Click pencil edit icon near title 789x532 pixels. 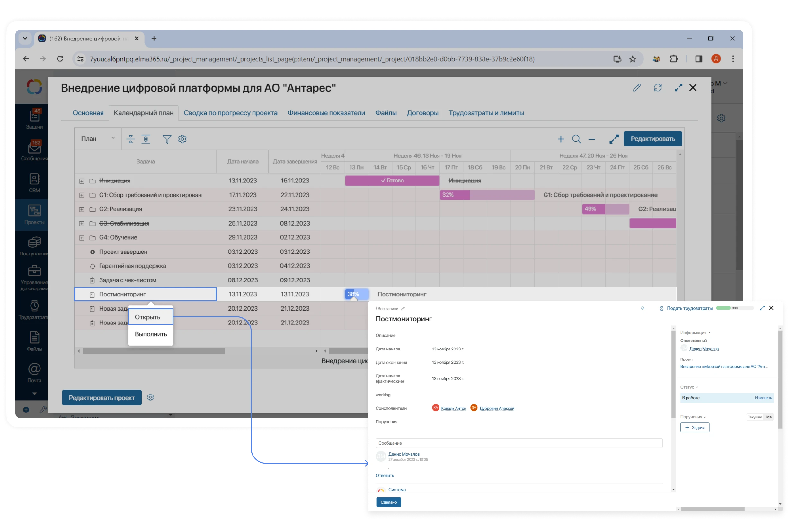[x=637, y=88]
